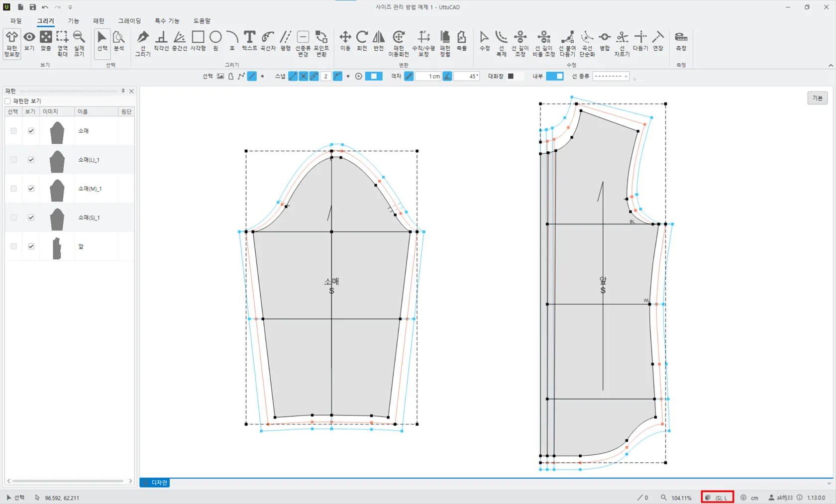Collapse the ribbon with the chevron
This screenshot has height=504, width=836.
pos(831,65)
